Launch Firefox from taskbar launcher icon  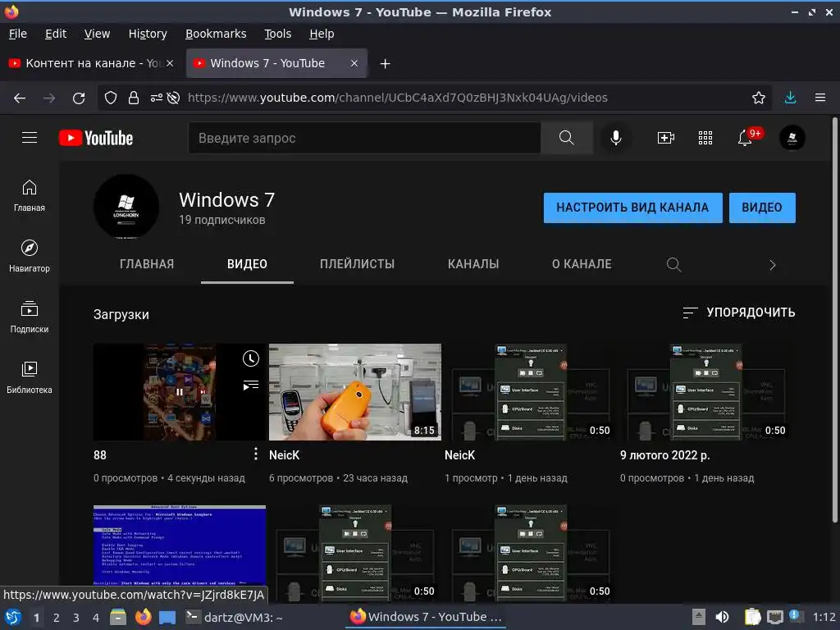coord(143,617)
